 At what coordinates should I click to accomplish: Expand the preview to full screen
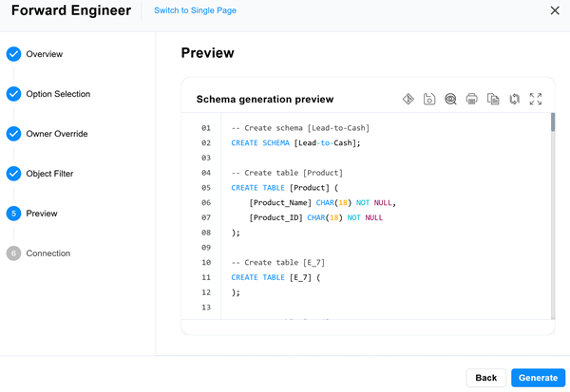[x=536, y=99]
